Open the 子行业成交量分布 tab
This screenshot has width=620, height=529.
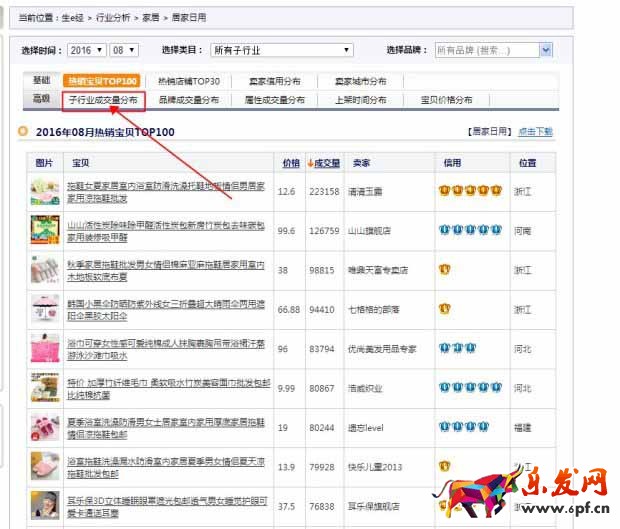103,100
